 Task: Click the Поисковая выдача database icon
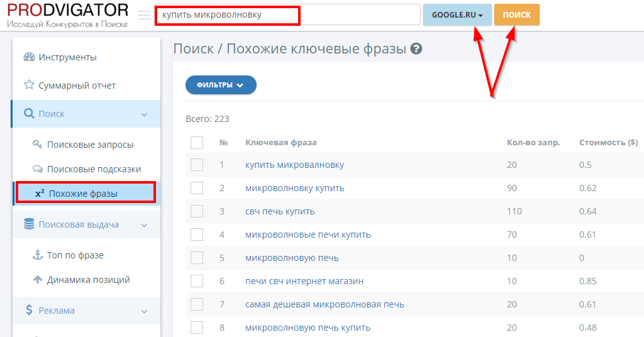click(29, 224)
